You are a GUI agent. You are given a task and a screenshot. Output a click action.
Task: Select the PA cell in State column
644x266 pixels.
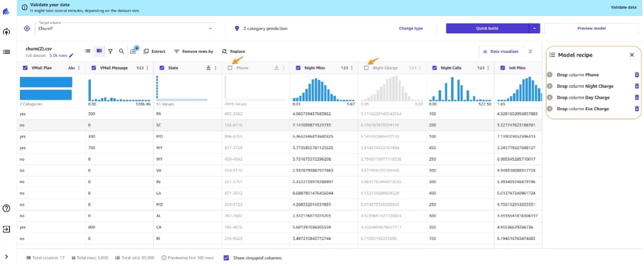coord(187,114)
